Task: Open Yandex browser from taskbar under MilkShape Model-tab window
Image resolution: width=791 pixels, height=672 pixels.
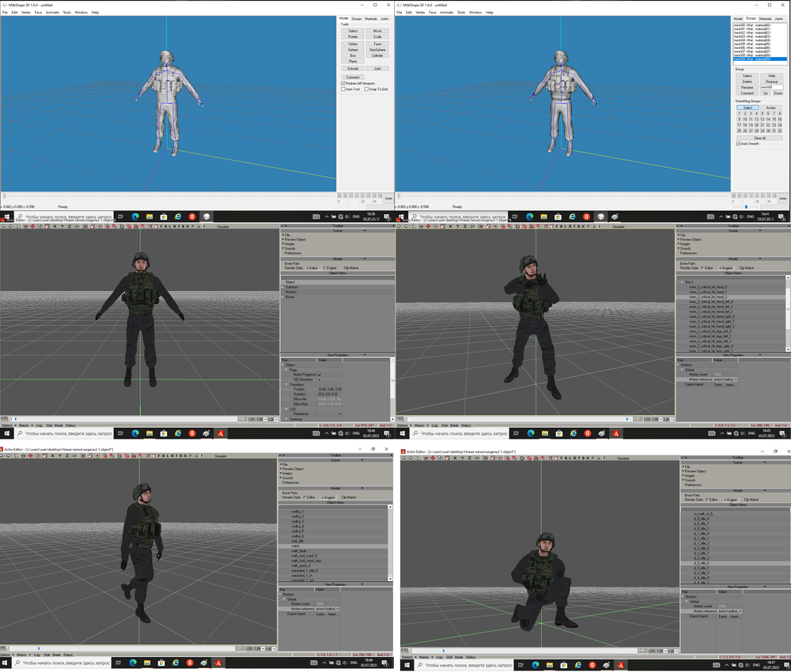Action: (x=192, y=217)
